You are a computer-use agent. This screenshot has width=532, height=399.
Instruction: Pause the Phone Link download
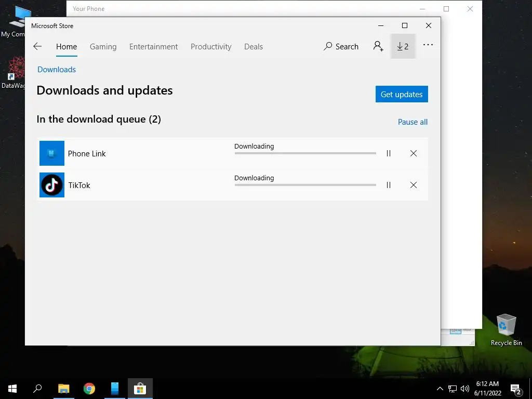coord(389,153)
